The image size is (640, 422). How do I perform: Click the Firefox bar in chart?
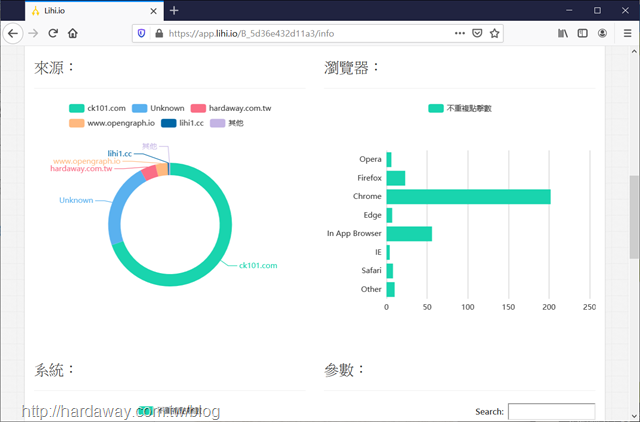[x=396, y=178]
